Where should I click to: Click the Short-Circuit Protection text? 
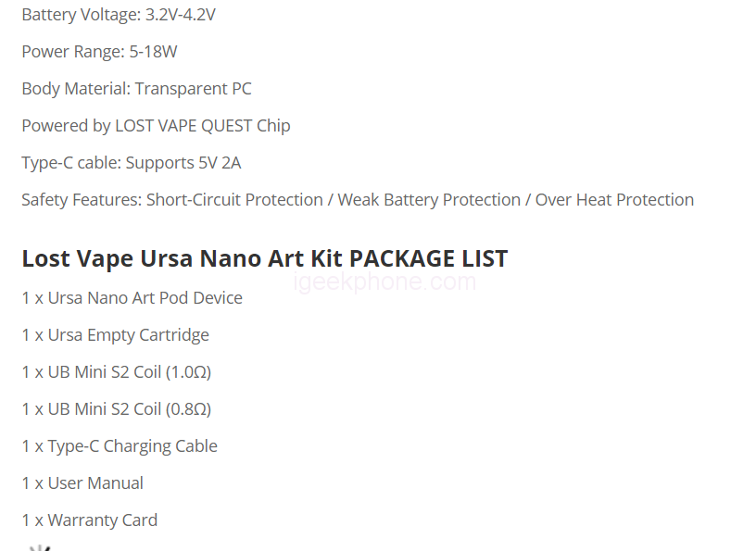tap(234, 200)
